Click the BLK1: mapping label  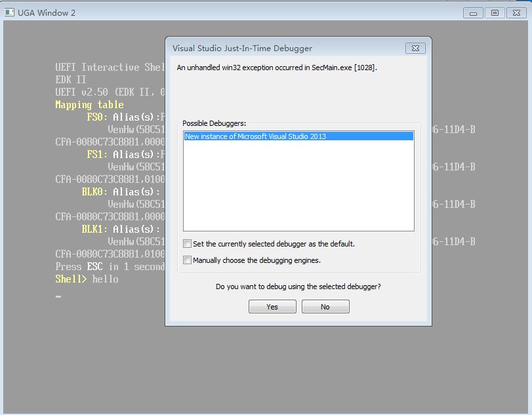pyautogui.click(x=94, y=229)
